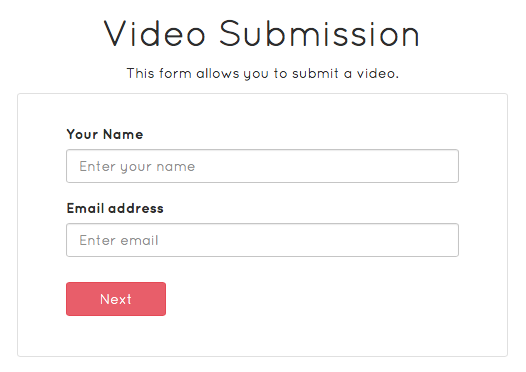Place cursor in the email text box
The width and height of the screenshot is (526, 372).
coord(262,240)
